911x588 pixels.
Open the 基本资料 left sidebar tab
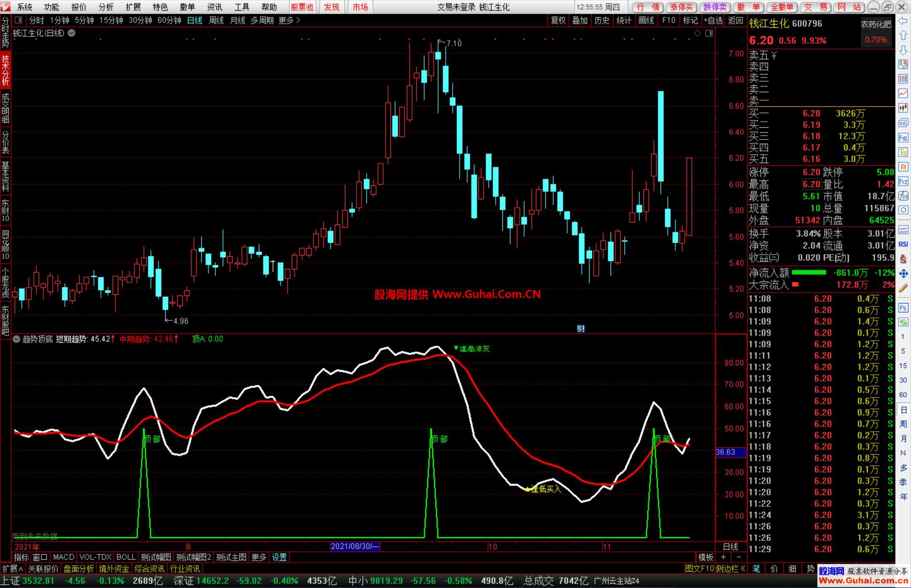[5, 176]
